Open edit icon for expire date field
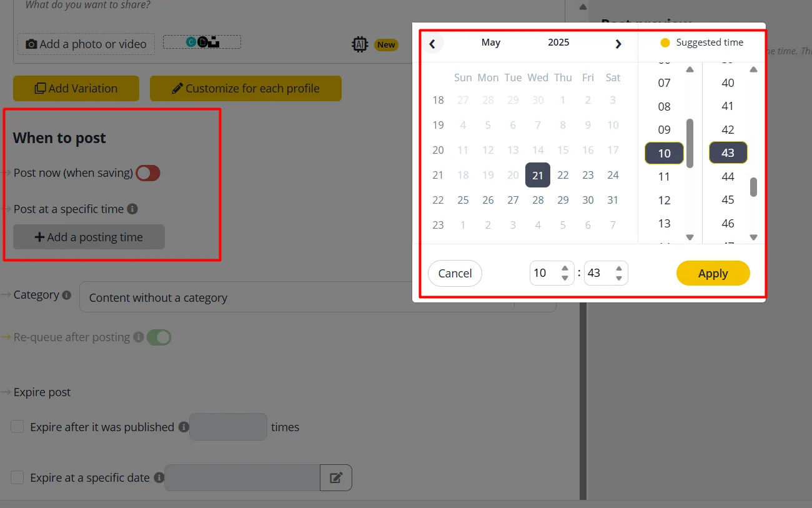Viewport: 812px width, 508px height. 336,477
